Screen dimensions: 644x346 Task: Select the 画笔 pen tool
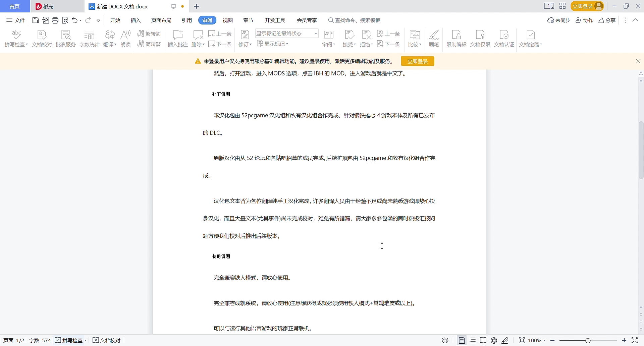[434, 39]
